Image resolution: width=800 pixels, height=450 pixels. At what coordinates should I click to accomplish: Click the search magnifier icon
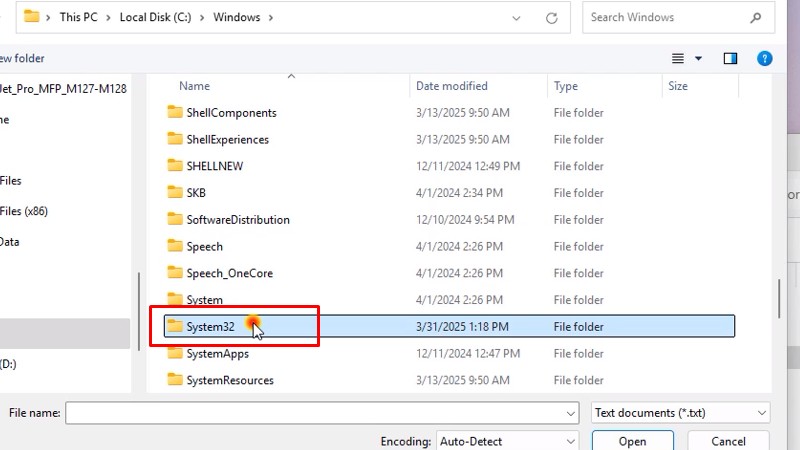tap(755, 18)
